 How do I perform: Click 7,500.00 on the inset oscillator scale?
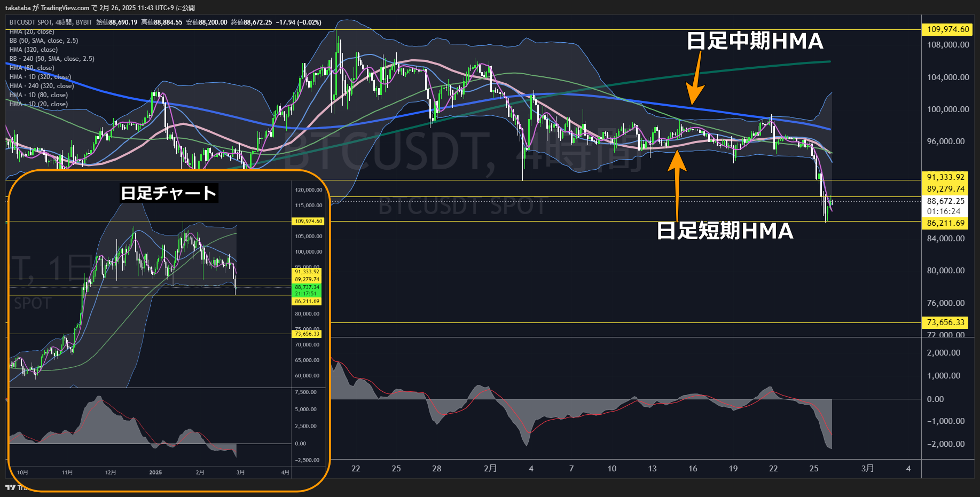point(306,392)
